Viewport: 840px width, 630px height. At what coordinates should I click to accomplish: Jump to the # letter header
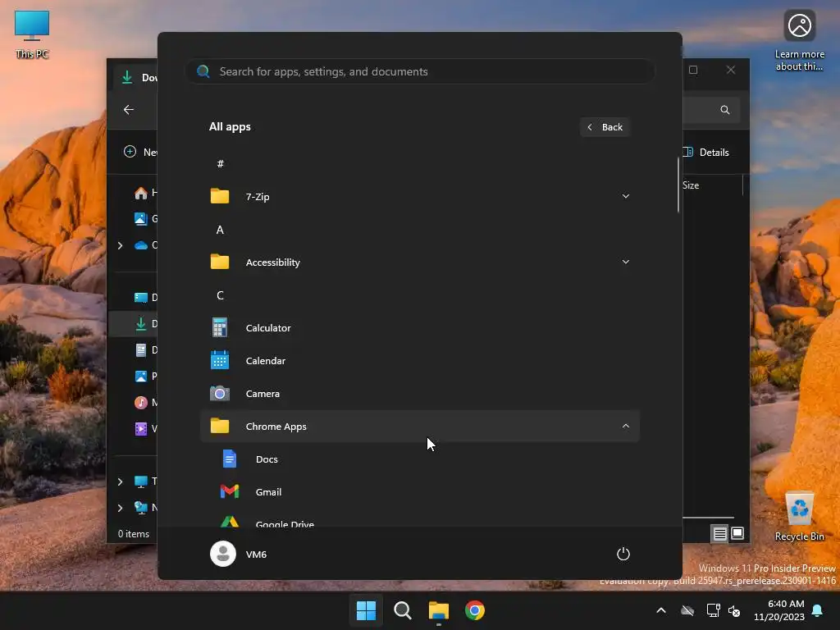(220, 164)
